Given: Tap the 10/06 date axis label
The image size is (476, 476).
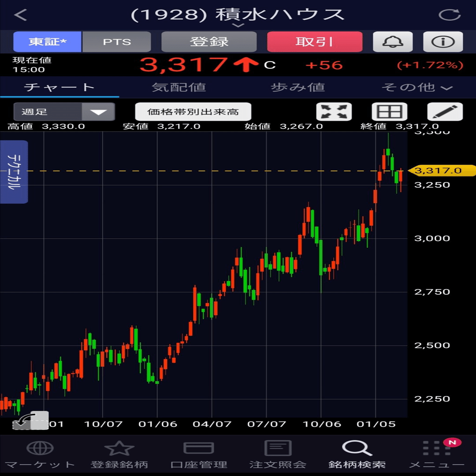Looking at the screenshot, I should [322, 424].
